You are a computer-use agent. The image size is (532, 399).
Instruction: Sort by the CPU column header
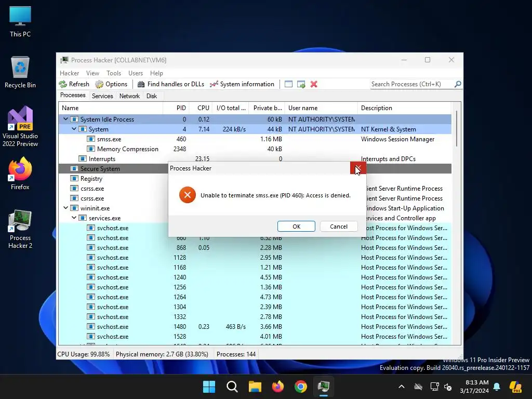(201, 108)
